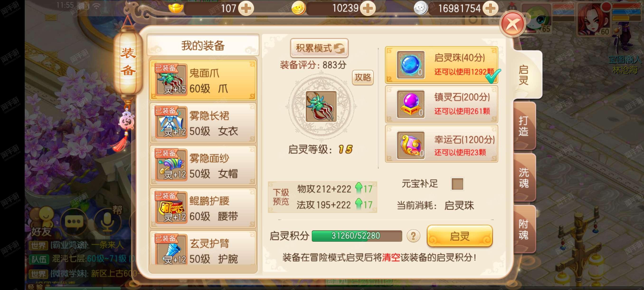Click the ghost claw equipment icon in circle

pos(321,106)
